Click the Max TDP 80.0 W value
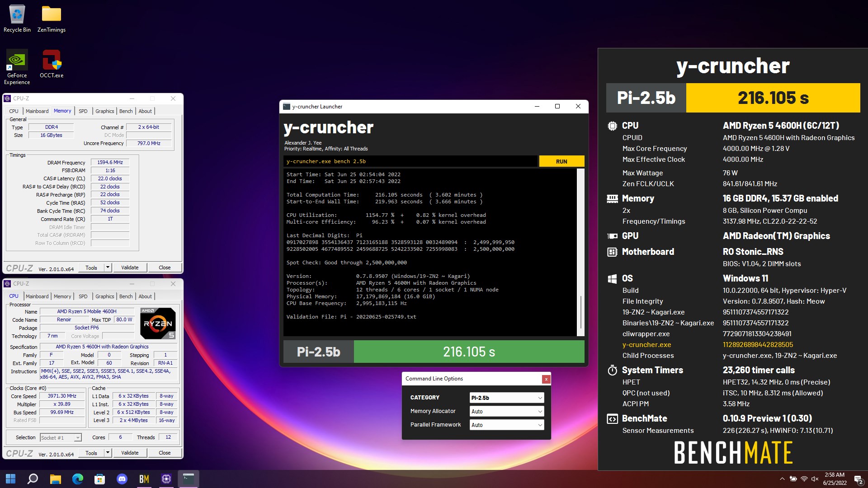This screenshot has height=488, width=868. click(124, 319)
